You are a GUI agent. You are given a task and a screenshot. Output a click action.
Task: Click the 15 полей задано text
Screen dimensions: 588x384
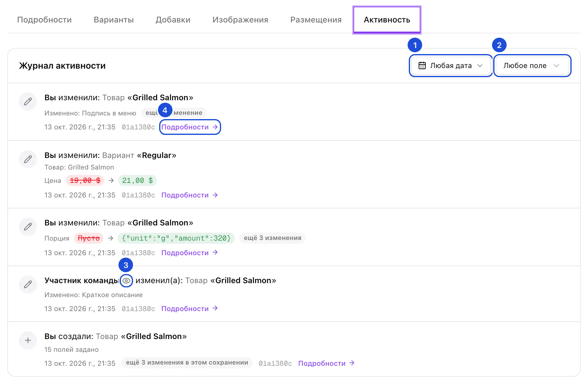pos(71,350)
